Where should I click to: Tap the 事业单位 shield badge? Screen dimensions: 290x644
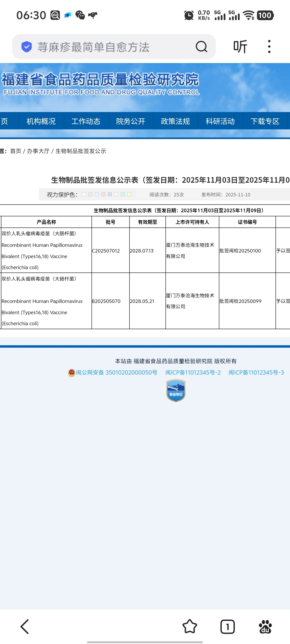tap(176, 390)
